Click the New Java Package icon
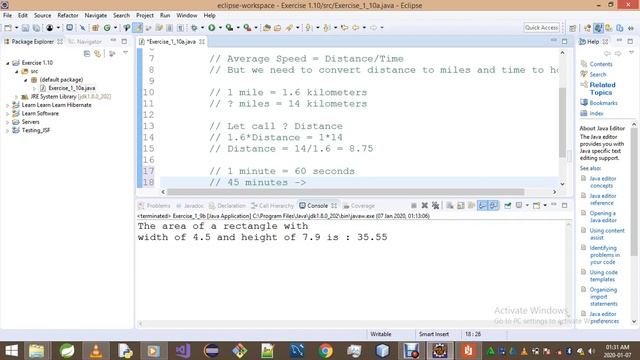 click(x=95, y=28)
